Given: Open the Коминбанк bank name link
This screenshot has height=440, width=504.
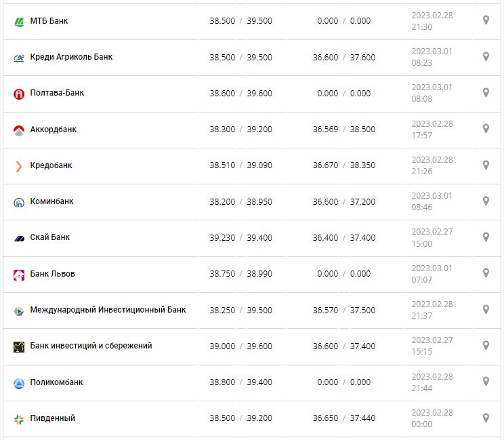Looking at the screenshot, I should pyautogui.click(x=52, y=201).
